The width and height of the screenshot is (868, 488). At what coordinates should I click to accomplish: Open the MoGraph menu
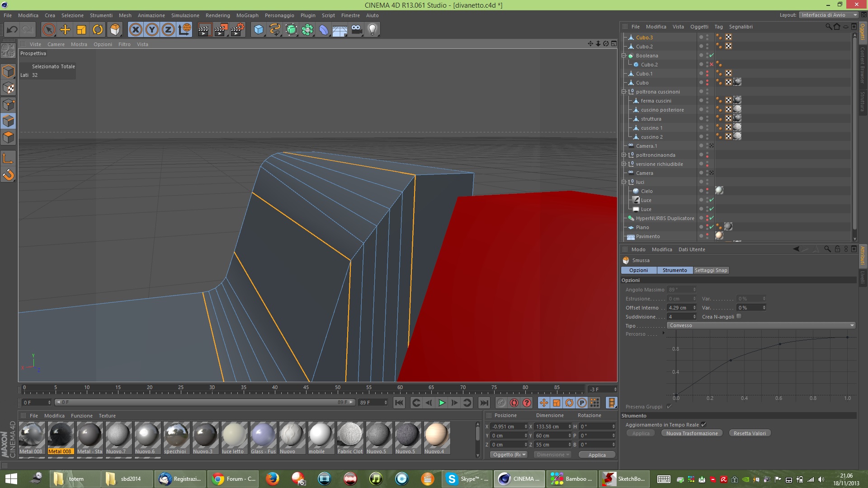[247, 15]
